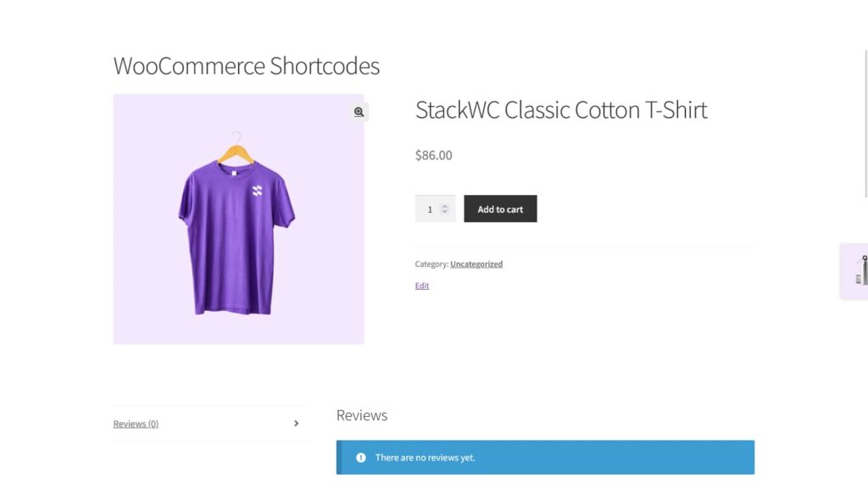Click the Edit link under category
The width and height of the screenshot is (868, 489).
[422, 286]
